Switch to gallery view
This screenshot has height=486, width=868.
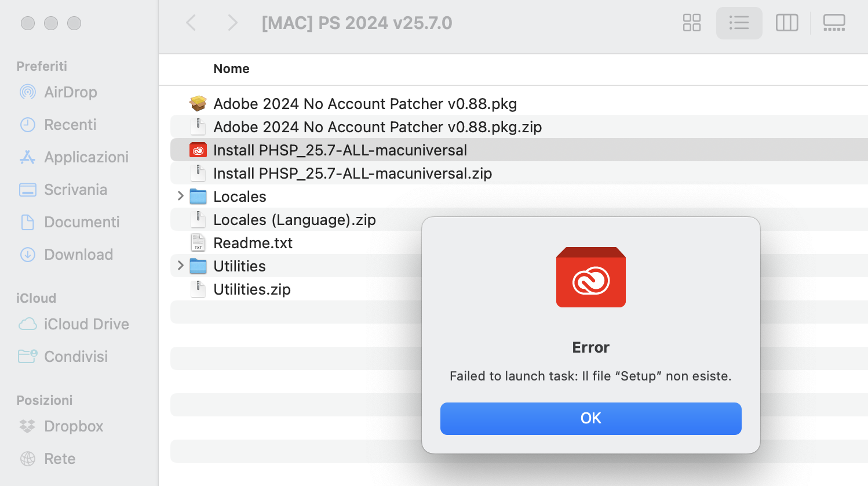click(x=834, y=23)
